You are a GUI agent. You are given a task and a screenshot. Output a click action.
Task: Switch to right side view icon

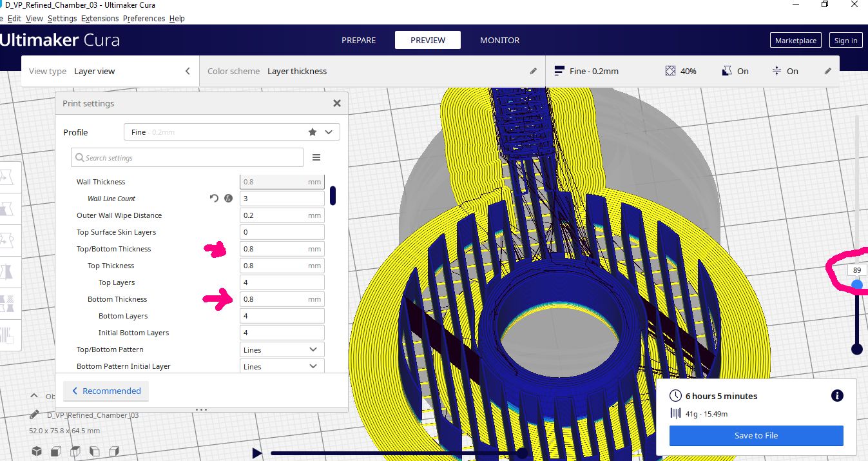click(114, 450)
